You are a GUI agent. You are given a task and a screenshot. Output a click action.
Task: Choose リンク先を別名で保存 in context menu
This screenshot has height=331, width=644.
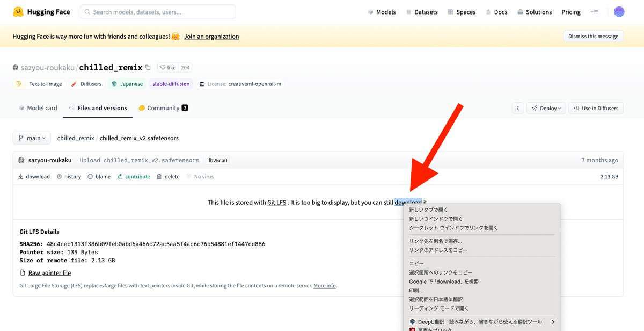tap(481, 241)
